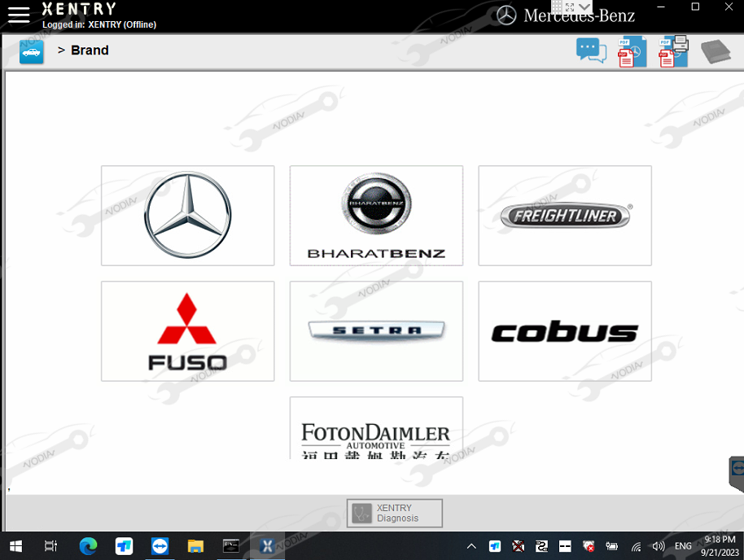This screenshot has width=744, height=560.
Task: Select the Setra brand tile
Action: (x=376, y=331)
